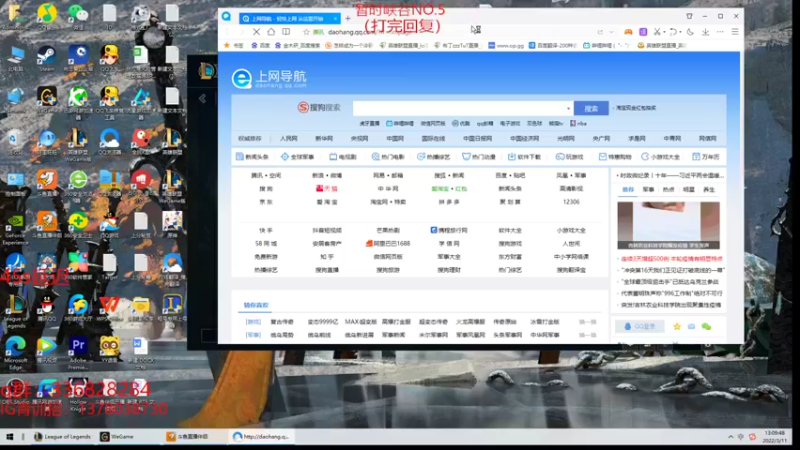Open 天猫 site link
This screenshot has height=450, width=800.
pos(327,188)
